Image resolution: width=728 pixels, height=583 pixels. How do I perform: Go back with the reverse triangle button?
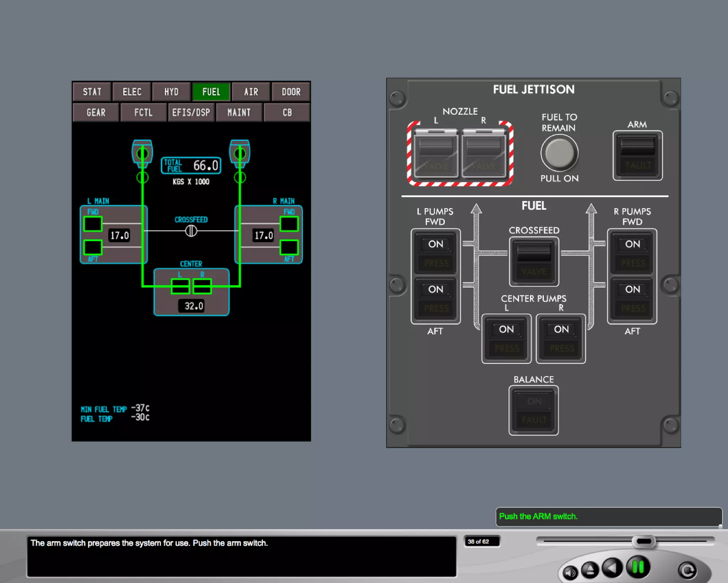pos(612,567)
